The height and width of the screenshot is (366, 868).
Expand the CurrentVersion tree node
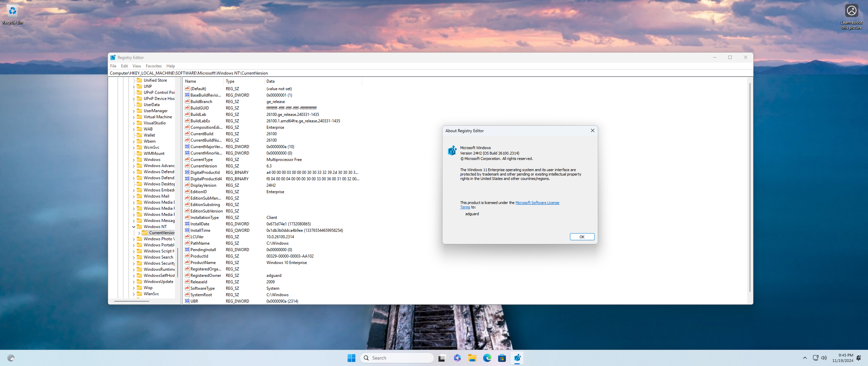[x=139, y=233]
